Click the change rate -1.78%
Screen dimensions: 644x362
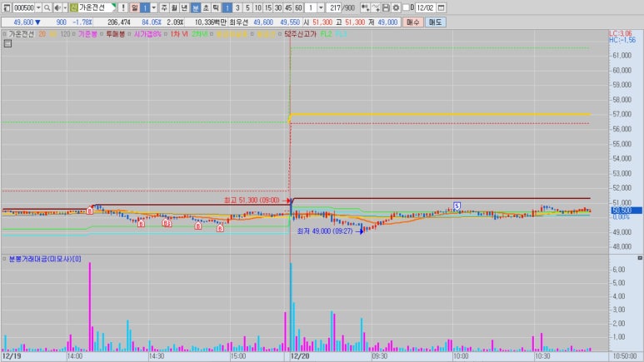(82, 22)
